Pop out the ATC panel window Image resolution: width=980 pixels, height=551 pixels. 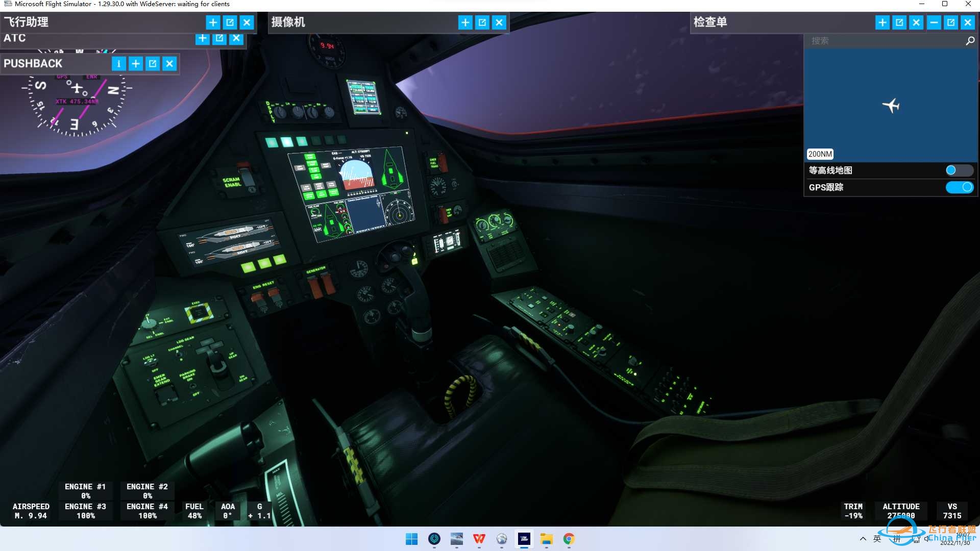click(219, 38)
